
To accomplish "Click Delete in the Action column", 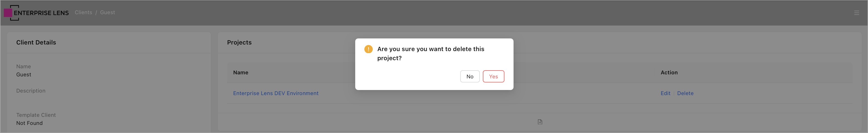I will 685,93.
